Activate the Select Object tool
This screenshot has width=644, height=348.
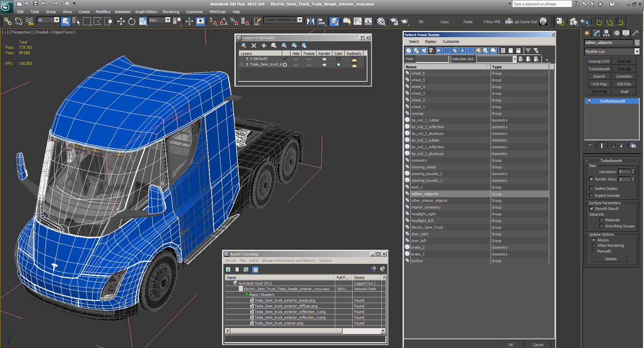click(66, 21)
